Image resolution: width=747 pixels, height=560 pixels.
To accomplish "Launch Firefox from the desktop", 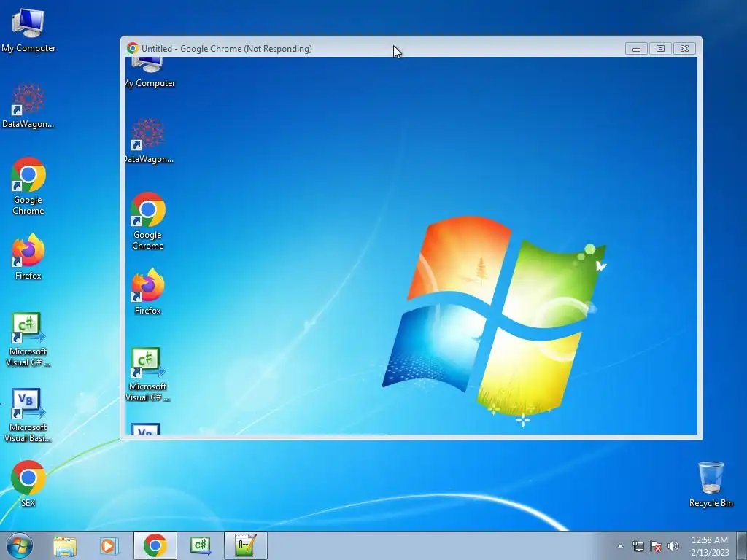I will click(28, 256).
